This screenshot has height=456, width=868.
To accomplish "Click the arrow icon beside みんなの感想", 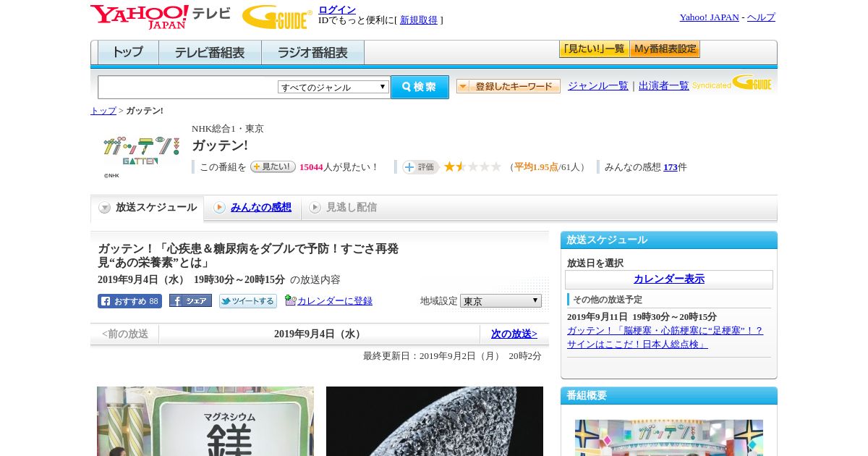I will point(219,208).
